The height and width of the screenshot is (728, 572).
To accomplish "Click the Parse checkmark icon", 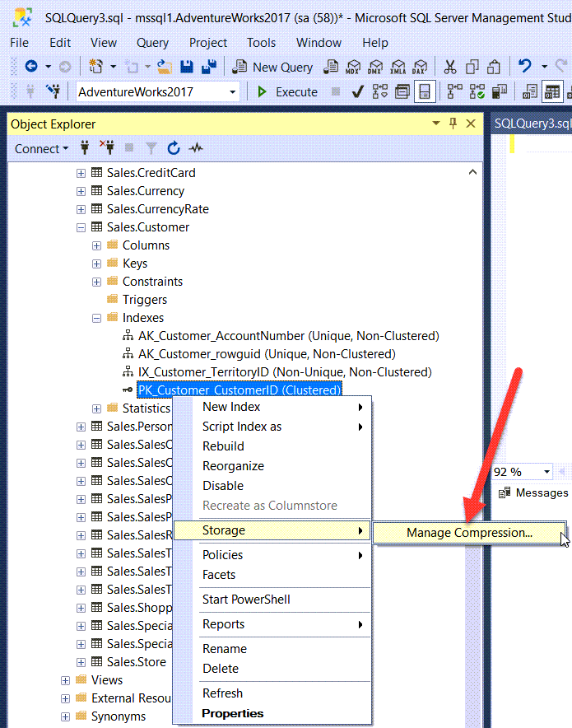I will (357, 92).
